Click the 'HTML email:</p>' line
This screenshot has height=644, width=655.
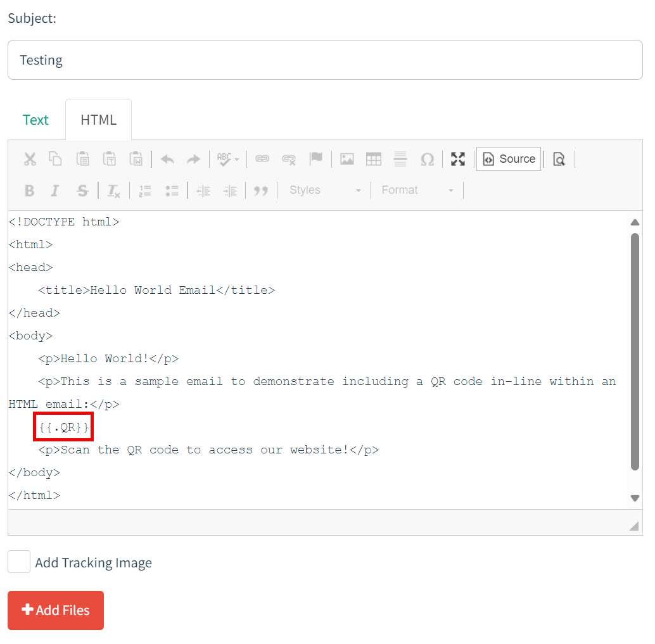coord(64,404)
